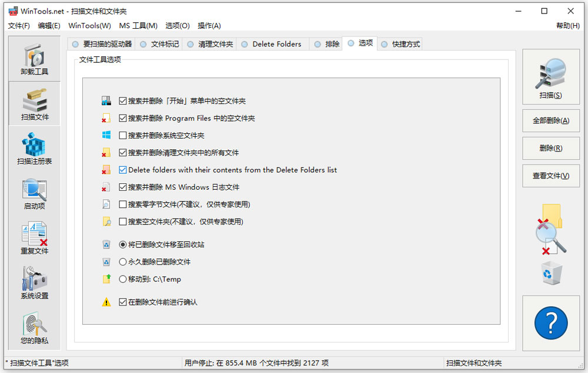Image resolution: width=588 pixels, height=373 pixels.
Task: Enable 搜索空文件夹 checkbox
Action: pos(122,221)
